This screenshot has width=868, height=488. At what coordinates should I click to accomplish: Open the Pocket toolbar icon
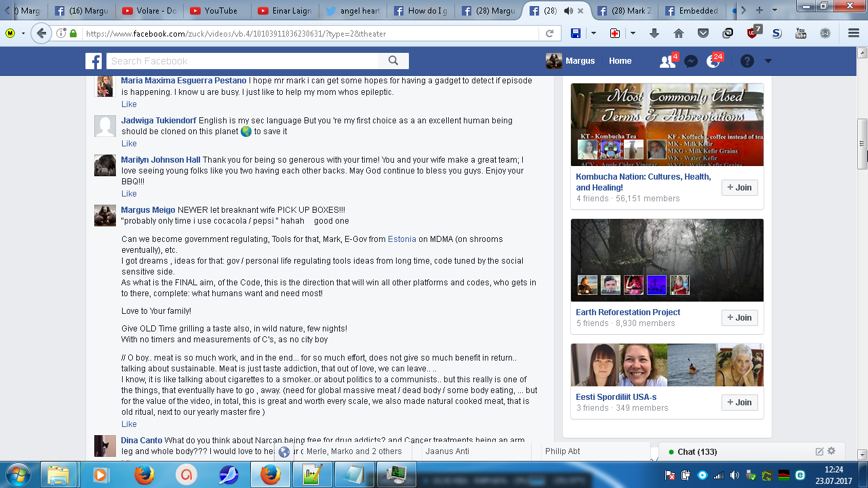tap(703, 33)
